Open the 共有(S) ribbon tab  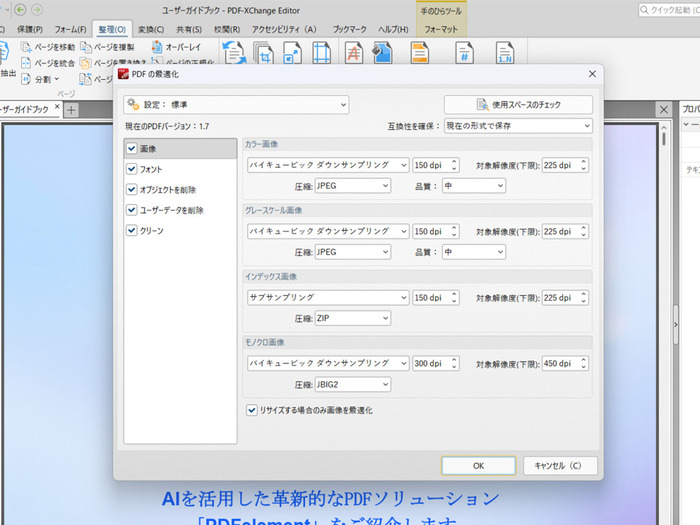pos(189,29)
